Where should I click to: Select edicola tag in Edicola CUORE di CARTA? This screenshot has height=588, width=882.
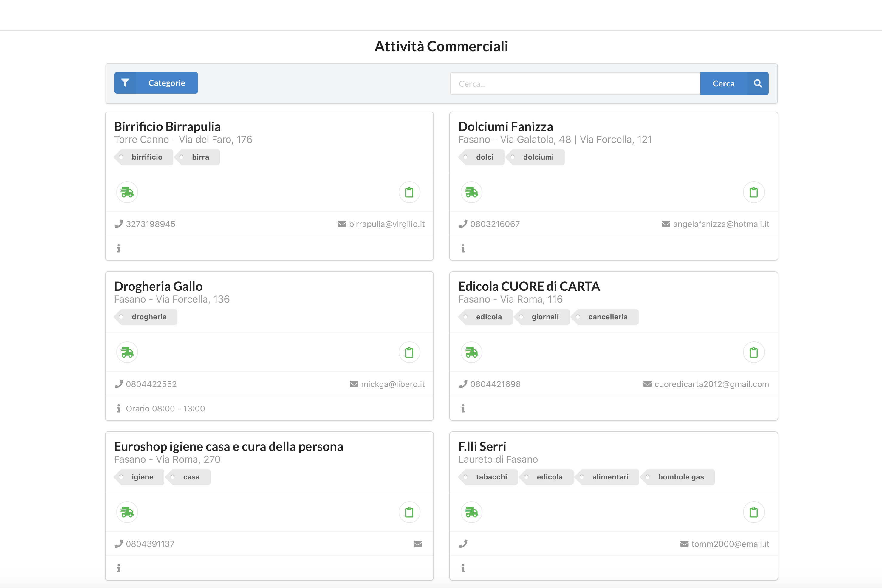[486, 317]
